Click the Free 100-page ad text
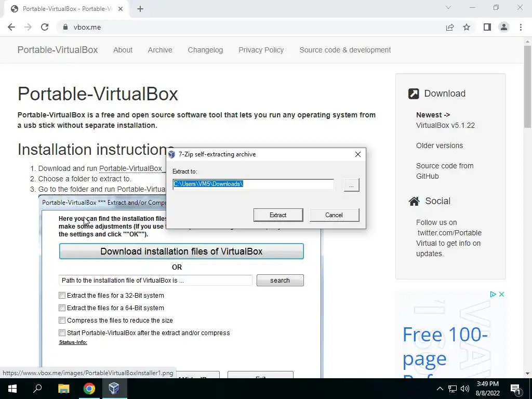Screen dimensions: 532x399 pyautogui.click(x=445, y=347)
